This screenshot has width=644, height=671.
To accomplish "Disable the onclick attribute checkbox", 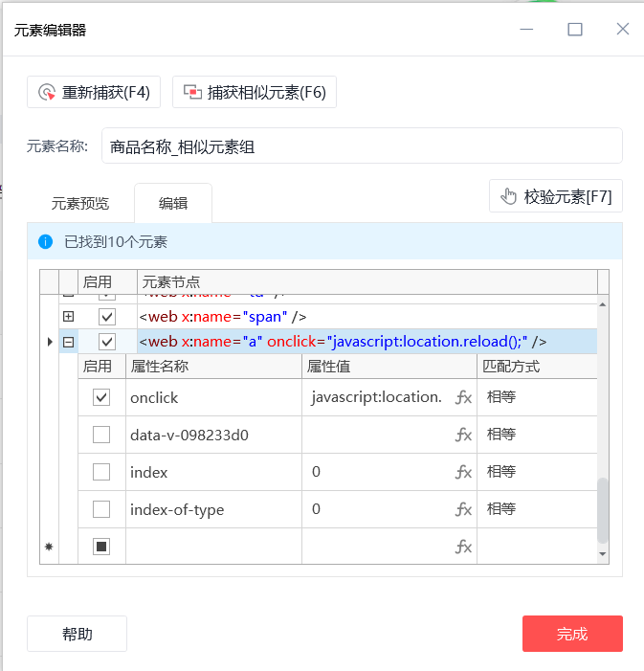I will point(101,397).
